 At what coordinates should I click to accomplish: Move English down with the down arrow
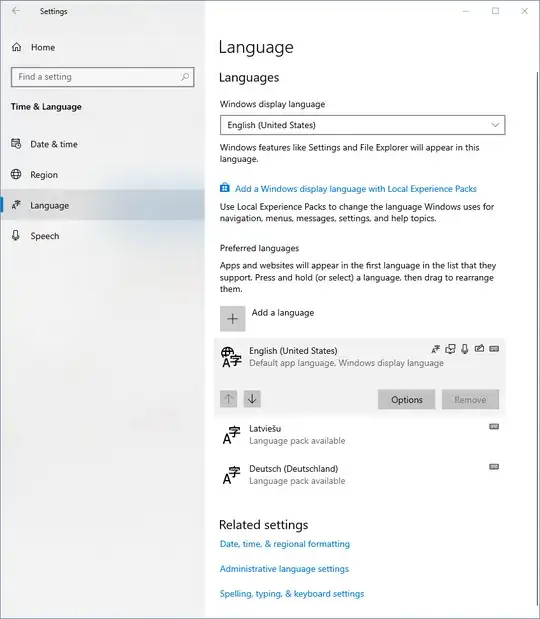252,399
